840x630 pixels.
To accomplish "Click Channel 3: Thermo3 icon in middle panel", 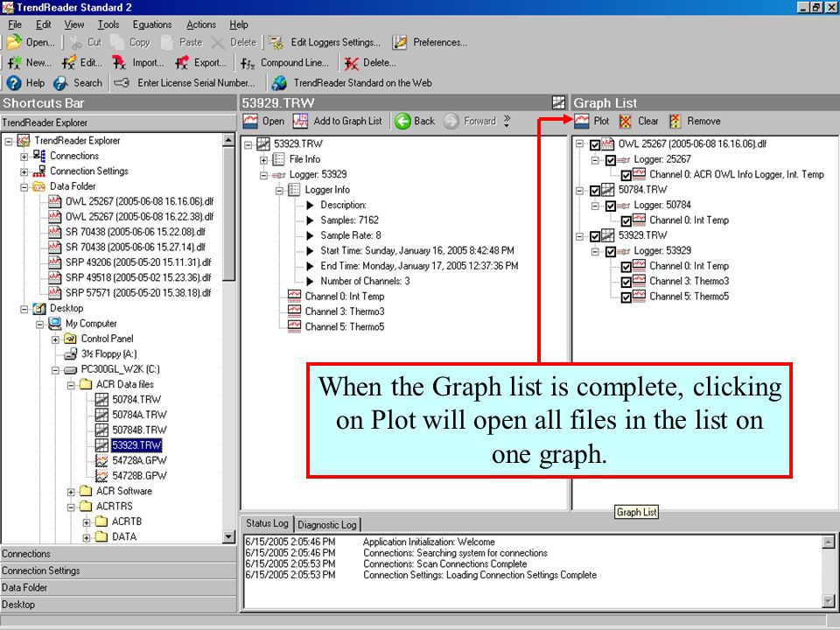I will coord(294,311).
